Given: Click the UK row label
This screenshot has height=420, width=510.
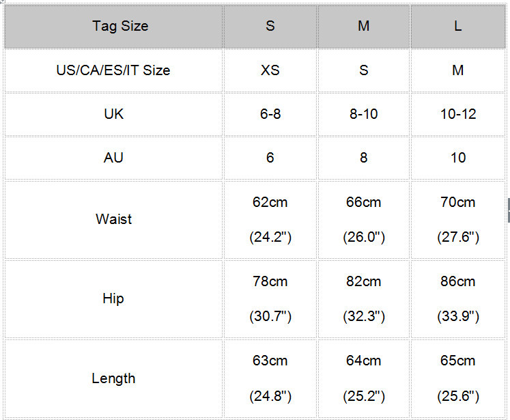Looking at the screenshot, I should pos(113,114).
